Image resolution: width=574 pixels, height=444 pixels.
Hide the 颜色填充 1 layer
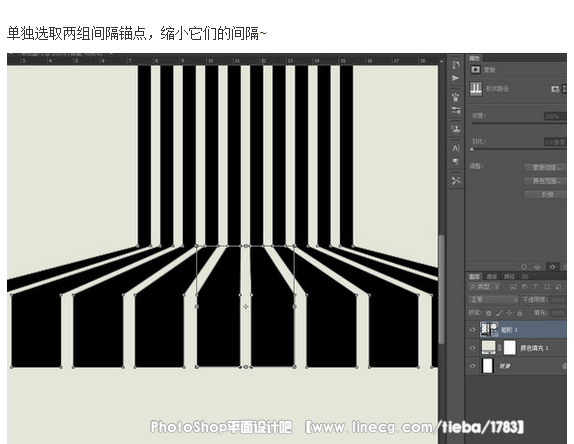click(x=472, y=348)
